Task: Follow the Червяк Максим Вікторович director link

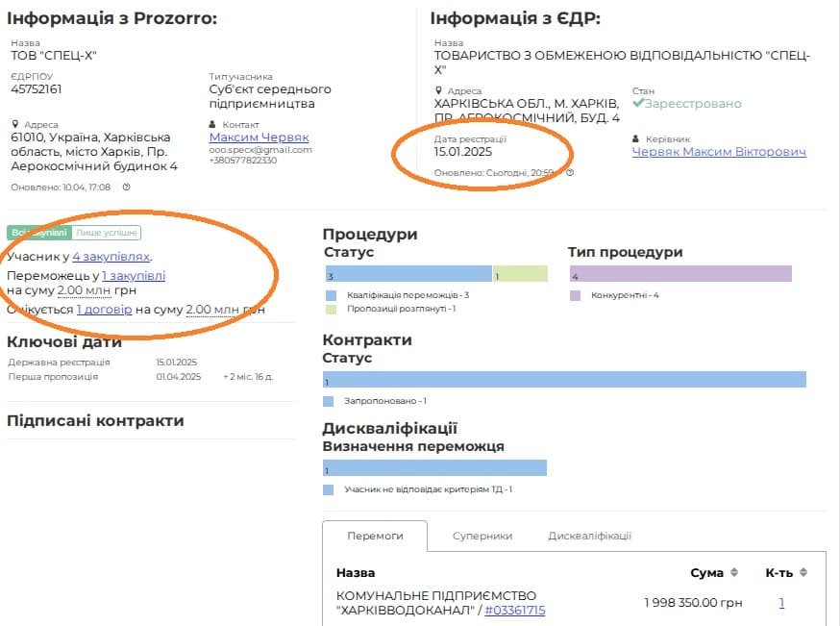Action: [x=719, y=152]
